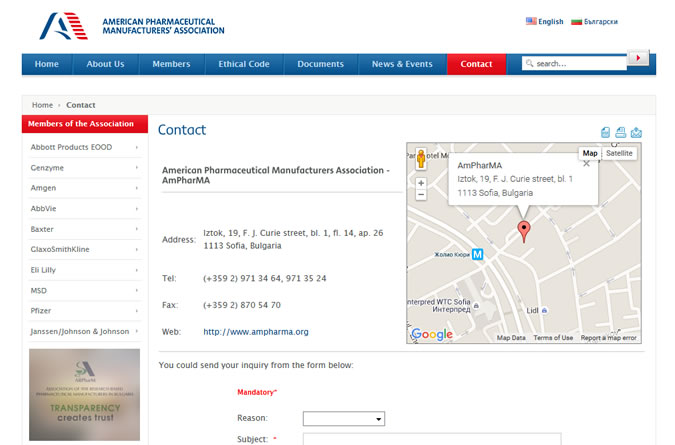Go to Members menu item
Image resolution: width=675 pixels, height=445 pixels.
coord(171,64)
